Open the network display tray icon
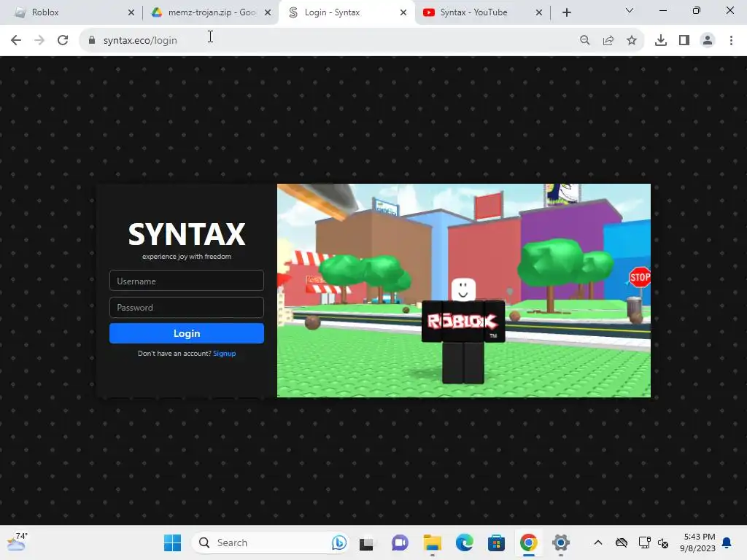The width and height of the screenshot is (747, 560). pyautogui.click(x=644, y=542)
